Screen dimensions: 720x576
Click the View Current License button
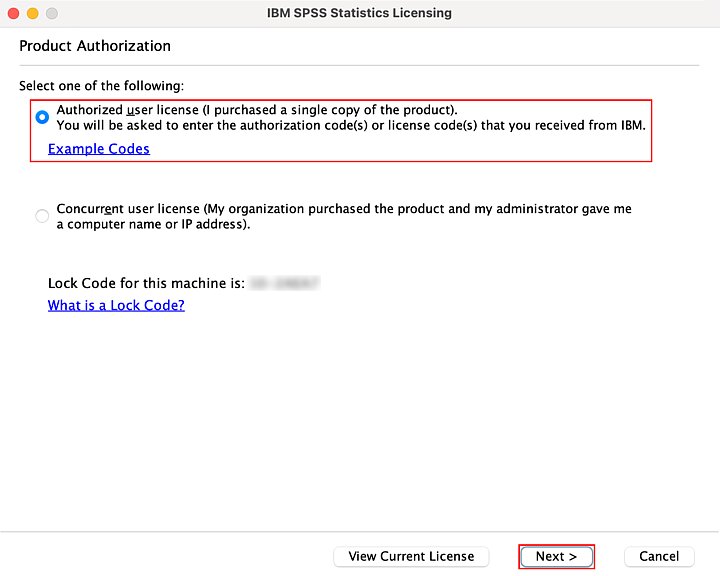pyautogui.click(x=411, y=556)
